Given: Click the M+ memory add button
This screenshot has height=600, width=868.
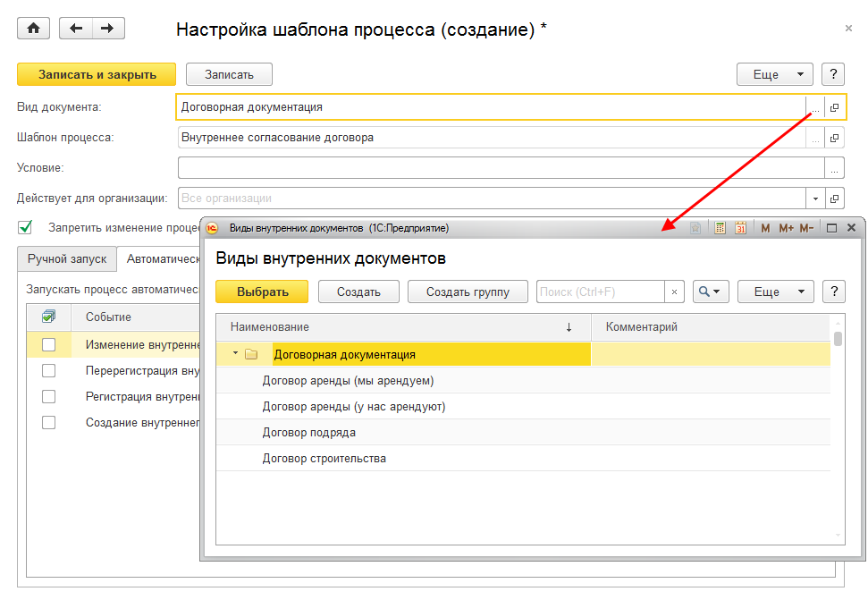Looking at the screenshot, I should [786, 228].
